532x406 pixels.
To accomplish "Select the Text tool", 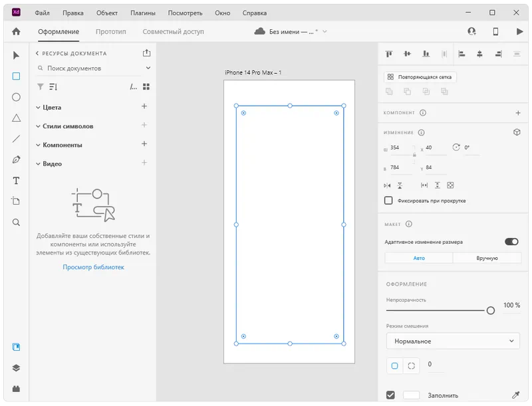I will click(x=16, y=181).
